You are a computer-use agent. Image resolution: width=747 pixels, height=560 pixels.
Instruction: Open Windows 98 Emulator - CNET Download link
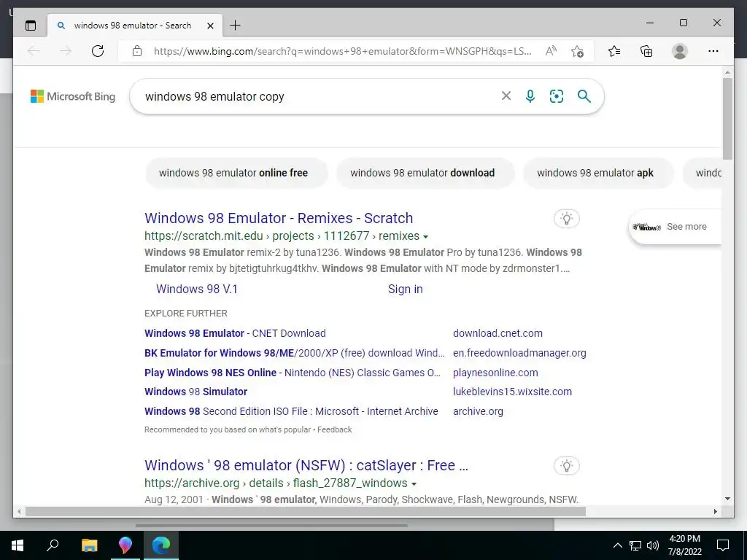[x=235, y=333]
